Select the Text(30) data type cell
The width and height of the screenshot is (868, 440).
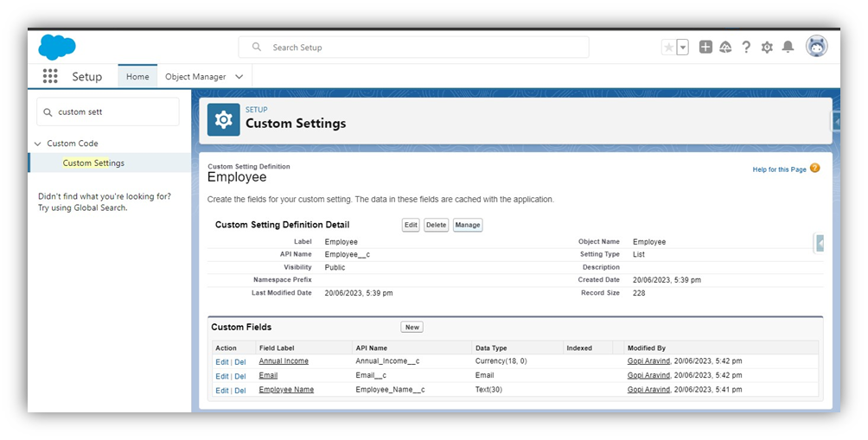(x=488, y=390)
